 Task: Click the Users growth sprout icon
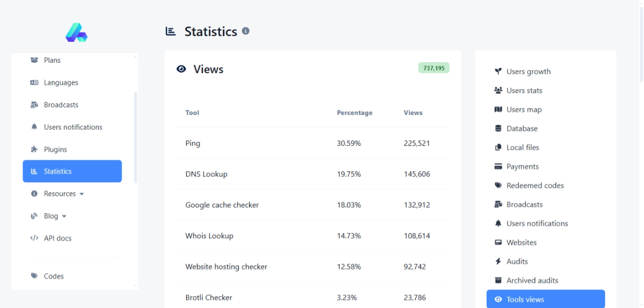tap(498, 72)
